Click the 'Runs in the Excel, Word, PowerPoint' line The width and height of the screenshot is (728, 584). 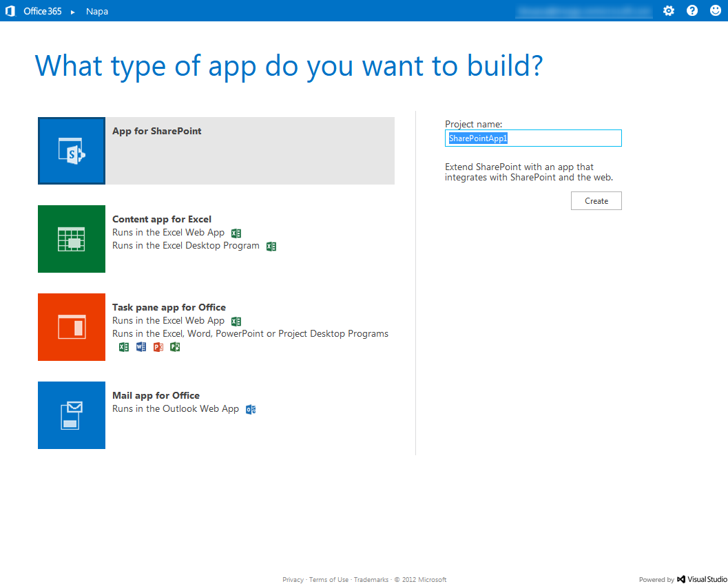250,334
